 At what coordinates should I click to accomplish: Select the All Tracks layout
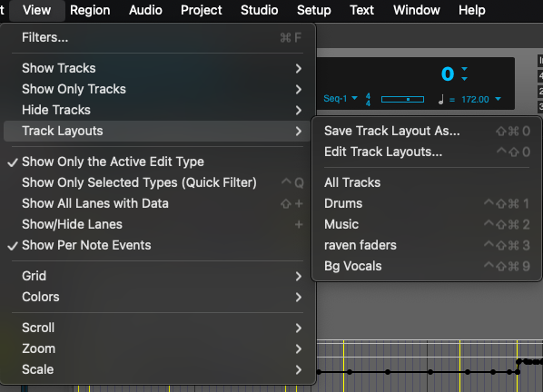click(x=427, y=182)
